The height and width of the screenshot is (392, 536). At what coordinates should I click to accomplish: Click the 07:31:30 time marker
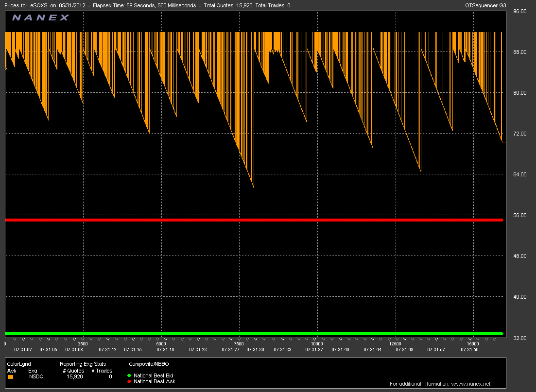click(x=255, y=349)
